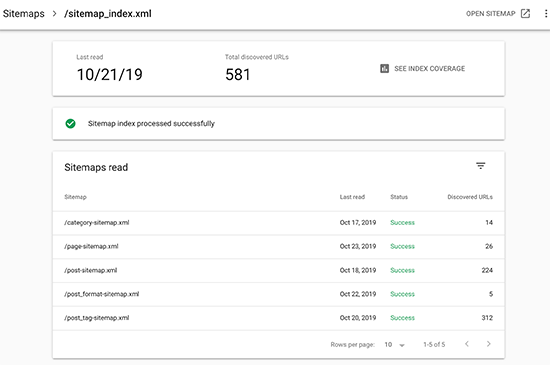Click the Last read column header
The height and width of the screenshot is (365, 550).
click(x=352, y=197)
